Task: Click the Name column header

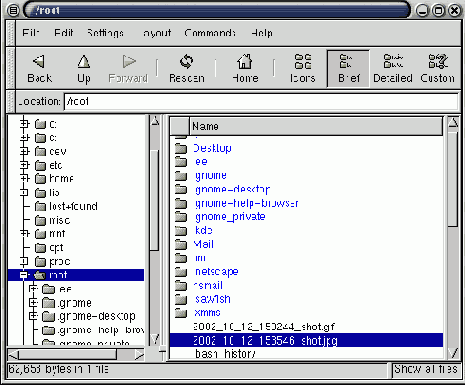Action: point(316,126)
